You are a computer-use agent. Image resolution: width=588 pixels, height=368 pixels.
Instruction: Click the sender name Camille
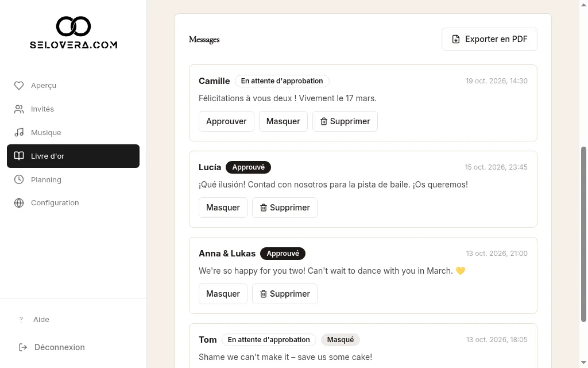point(214,81)
